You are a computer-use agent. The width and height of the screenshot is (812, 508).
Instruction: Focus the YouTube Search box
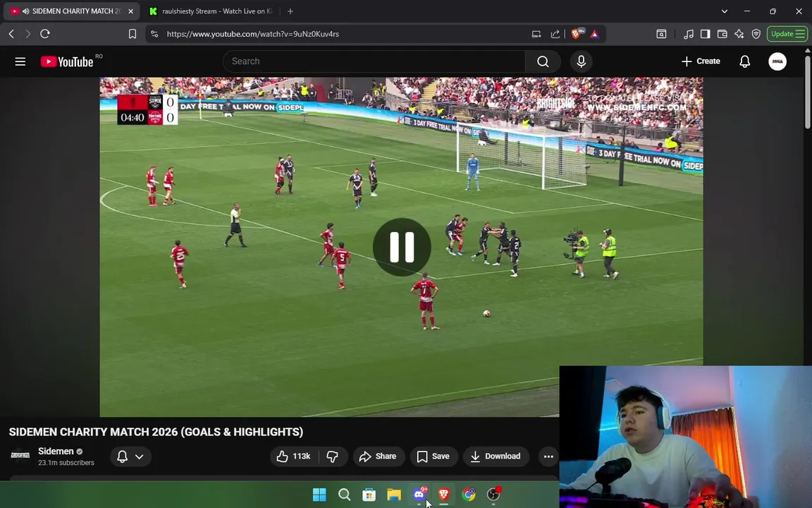pos(374,61)
